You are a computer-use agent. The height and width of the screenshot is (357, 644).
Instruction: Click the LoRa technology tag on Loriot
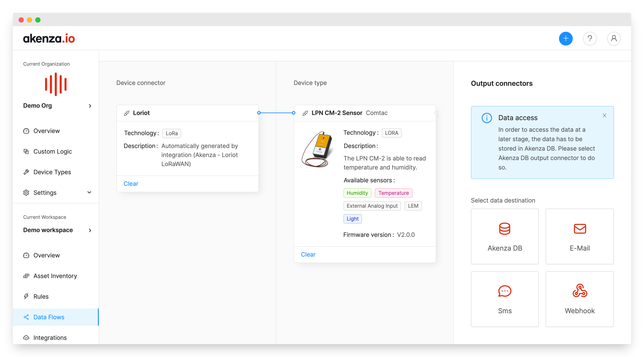(x=172, y=133)
